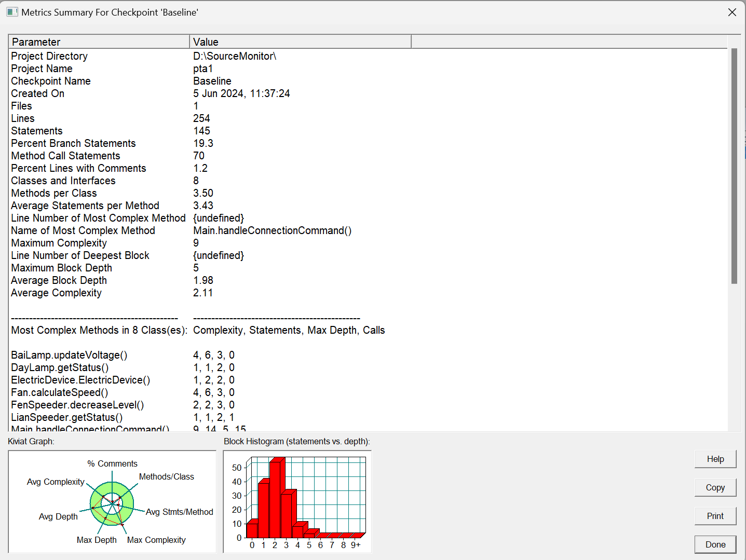Select the Percent Lines with Comments row
This screenshot has height=560, width=746.
point(368,168)
